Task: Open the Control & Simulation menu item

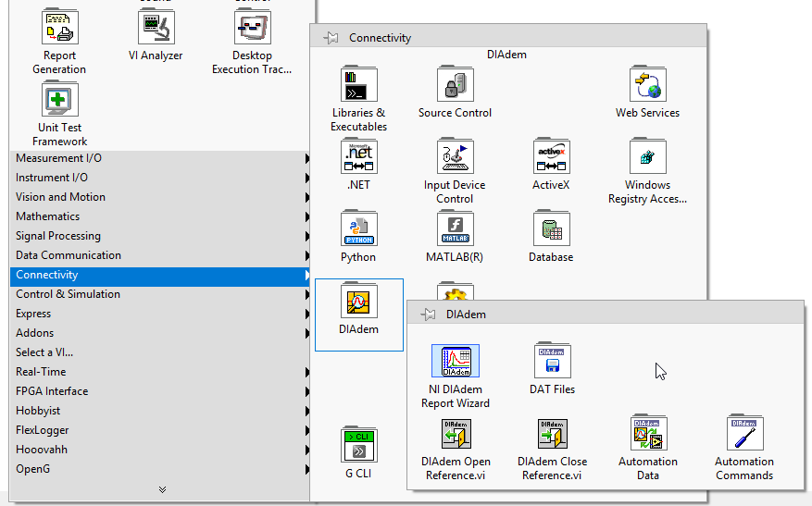Action: pos(68,294)
